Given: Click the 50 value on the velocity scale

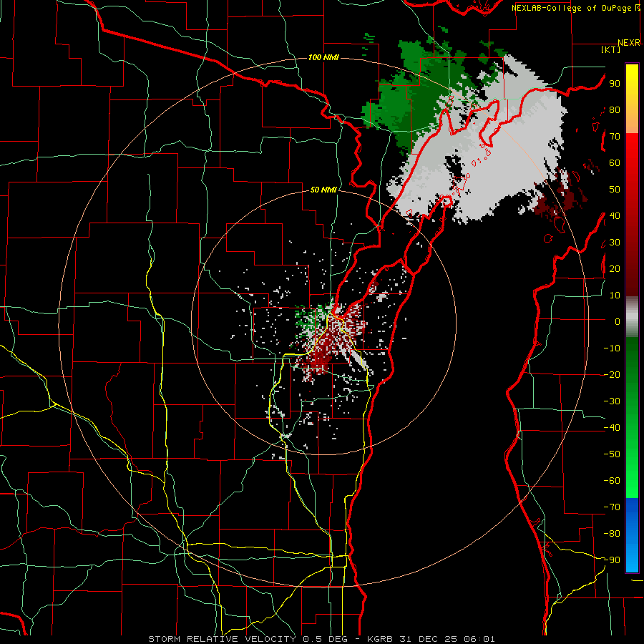Looking at the screenshot, I should pos(615,190).
